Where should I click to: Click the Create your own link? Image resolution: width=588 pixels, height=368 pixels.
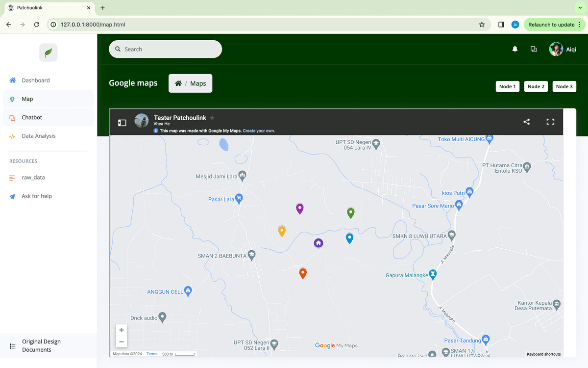pos(259,131)
